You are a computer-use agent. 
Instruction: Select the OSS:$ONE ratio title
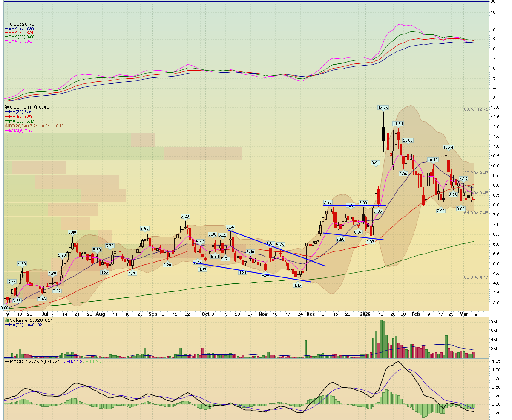click(21, 24)
